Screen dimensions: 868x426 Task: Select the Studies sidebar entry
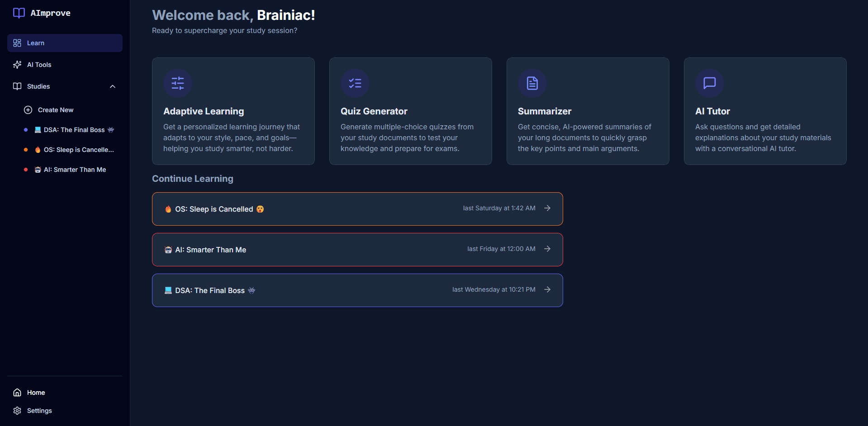(38, 86)
